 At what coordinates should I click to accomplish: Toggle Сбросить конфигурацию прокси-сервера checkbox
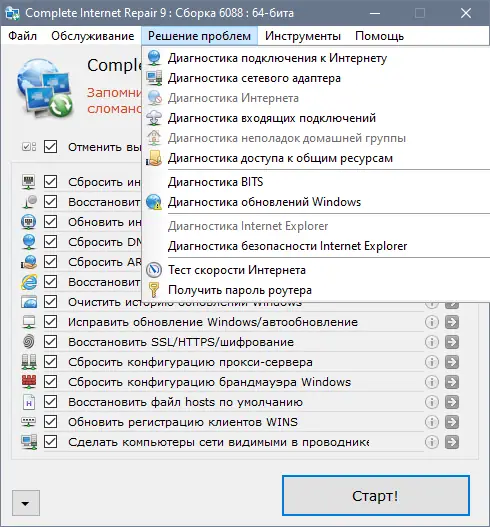coord(50,362)
